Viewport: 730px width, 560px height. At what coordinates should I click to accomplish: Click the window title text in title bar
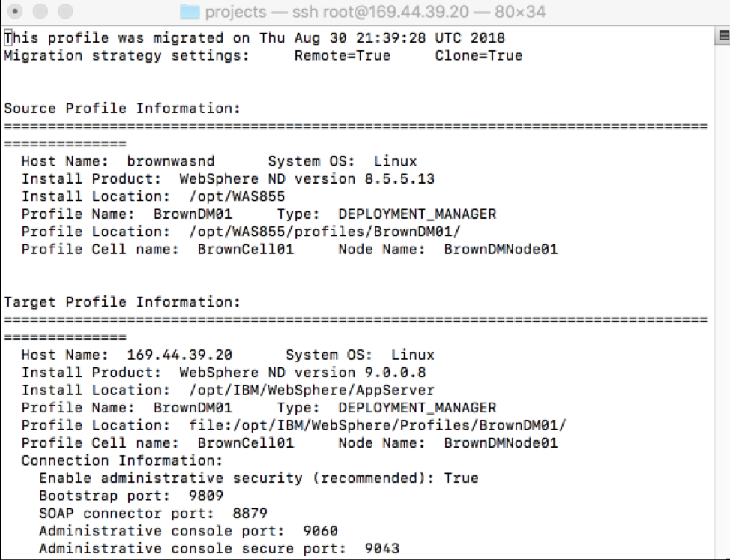(x=375, y=12)
